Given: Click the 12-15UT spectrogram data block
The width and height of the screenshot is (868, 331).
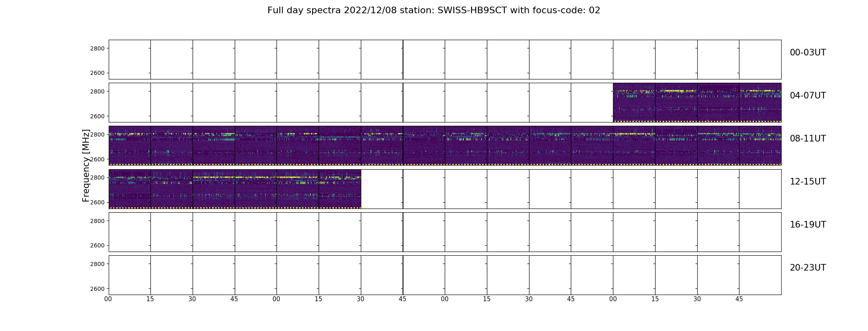Looking at the screenshot, I should click(x=235, y=189).
